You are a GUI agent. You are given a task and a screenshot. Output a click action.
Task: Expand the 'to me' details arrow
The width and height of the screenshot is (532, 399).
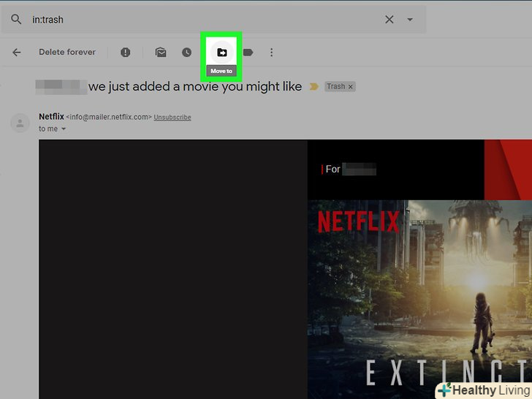pos(64,129)
